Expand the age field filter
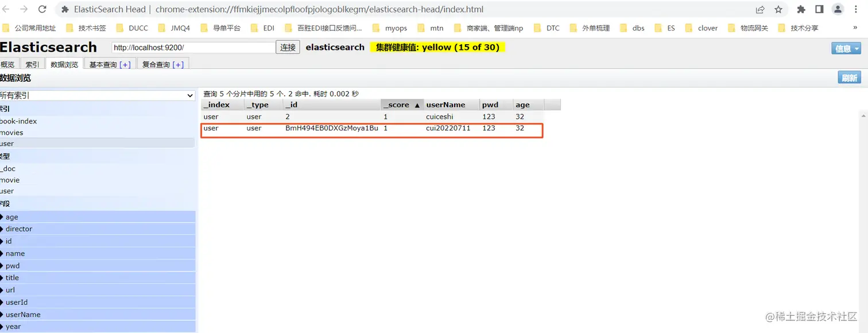 98,217
